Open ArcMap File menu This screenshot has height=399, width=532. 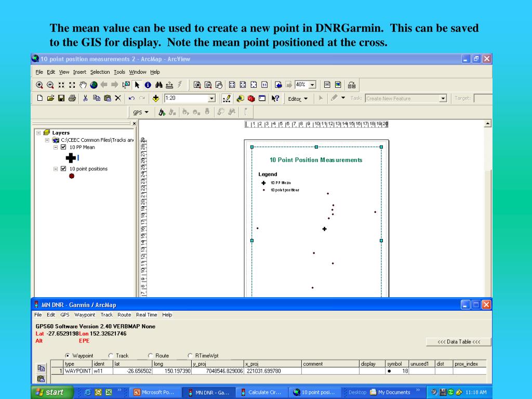coord(39,72)
